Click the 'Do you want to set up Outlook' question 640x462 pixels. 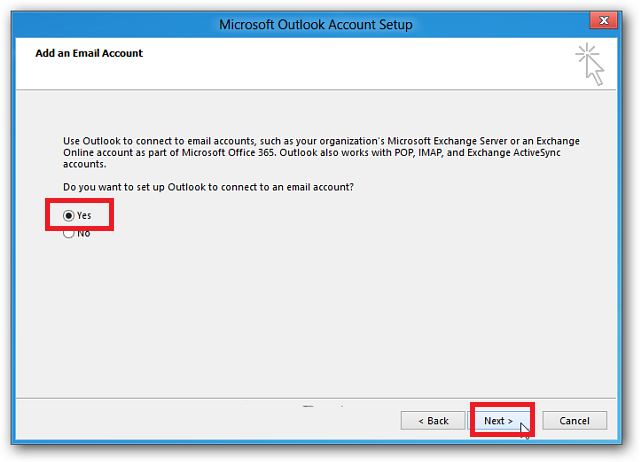[208, 187]
